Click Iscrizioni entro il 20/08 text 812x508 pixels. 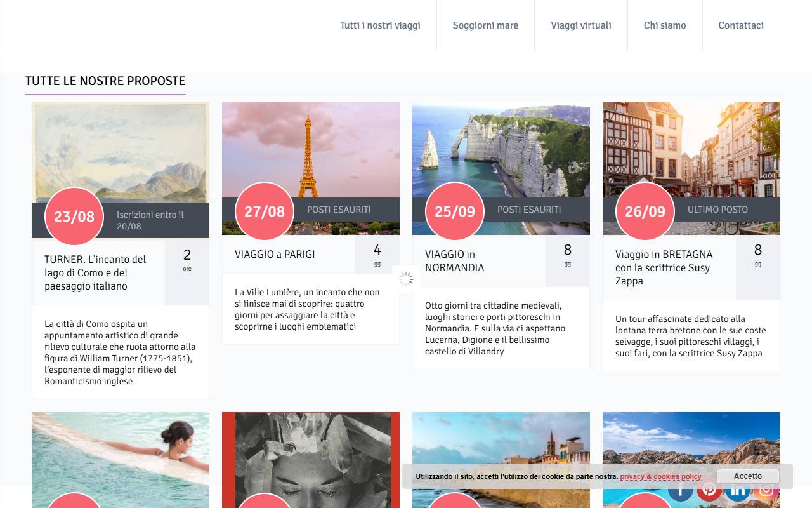click(x=150, y=220)
